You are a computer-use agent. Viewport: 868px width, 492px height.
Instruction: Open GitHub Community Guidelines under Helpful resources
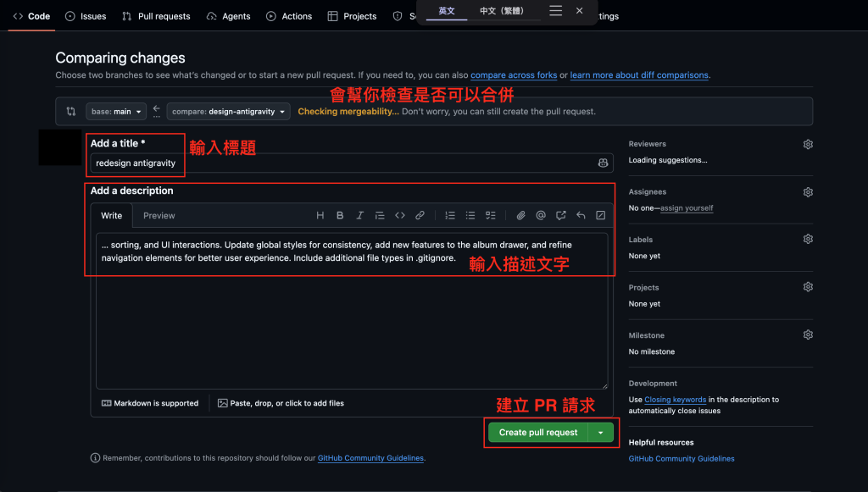tap(682, 459)
